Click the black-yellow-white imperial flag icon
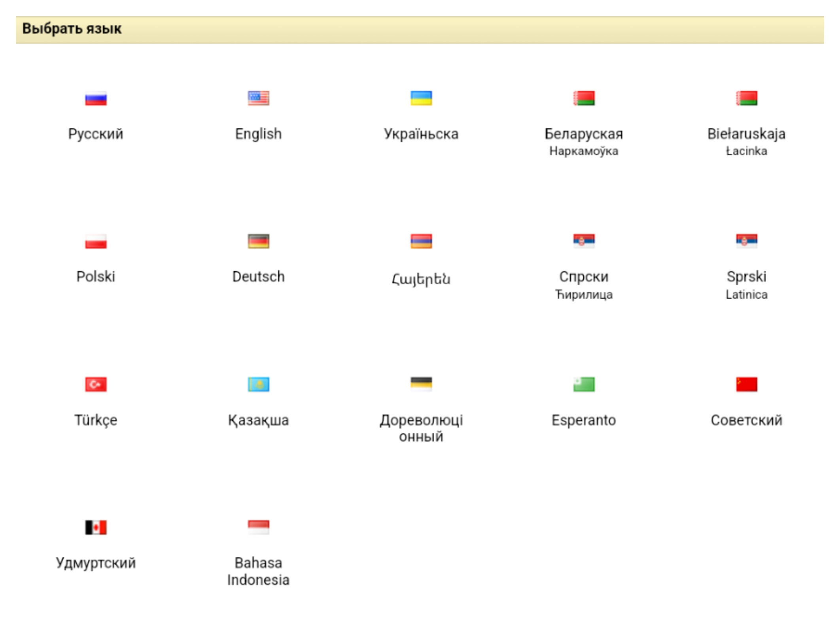This screenshot has height=635, width=840. point(421,384)
